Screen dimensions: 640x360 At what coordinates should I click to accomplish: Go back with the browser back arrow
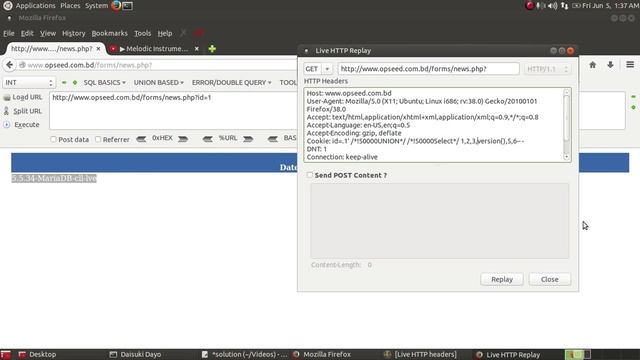(9, 65)
